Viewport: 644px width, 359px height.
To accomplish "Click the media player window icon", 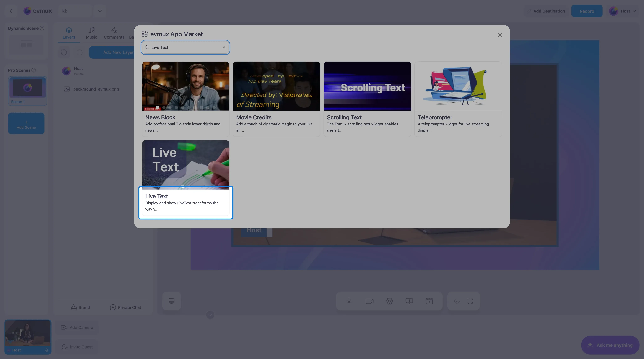I will pyautogui.click(x=429, y=301).
